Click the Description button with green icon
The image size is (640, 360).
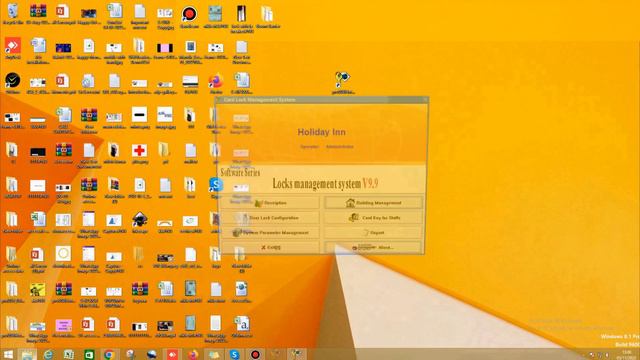pos(270,202)
